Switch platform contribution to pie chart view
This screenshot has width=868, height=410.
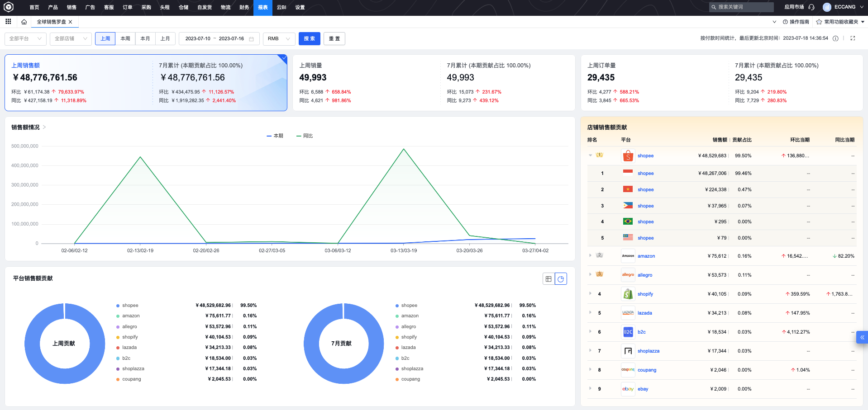561,279
